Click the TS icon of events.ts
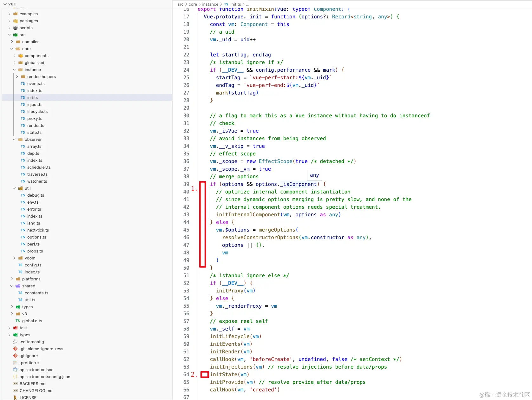Image resolution: width=532 pixels, height=400 pixels. [23, 83]
